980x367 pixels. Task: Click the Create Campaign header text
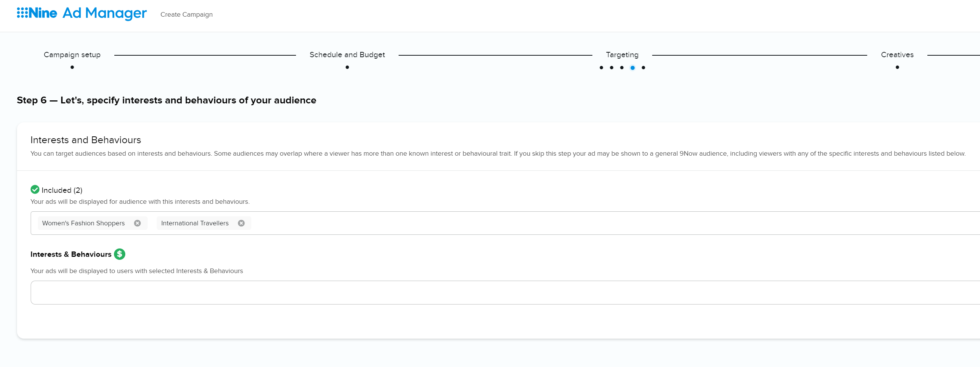click(186, 14)
